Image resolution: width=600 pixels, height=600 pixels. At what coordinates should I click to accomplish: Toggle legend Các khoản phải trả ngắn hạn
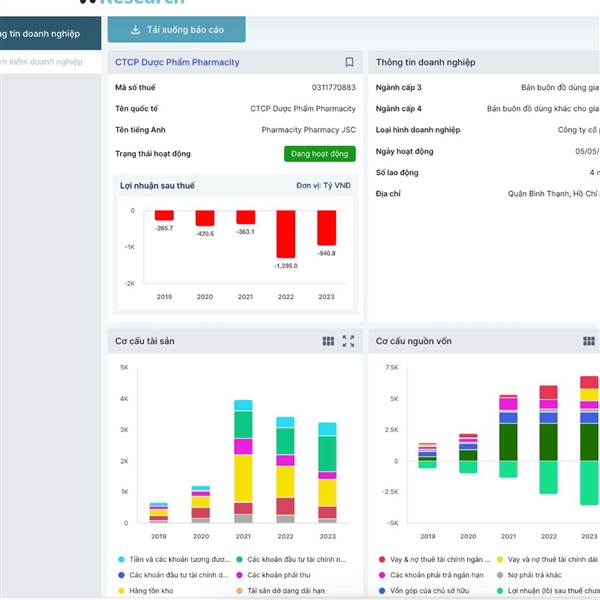pyautogui.click(x=431, y=575)
